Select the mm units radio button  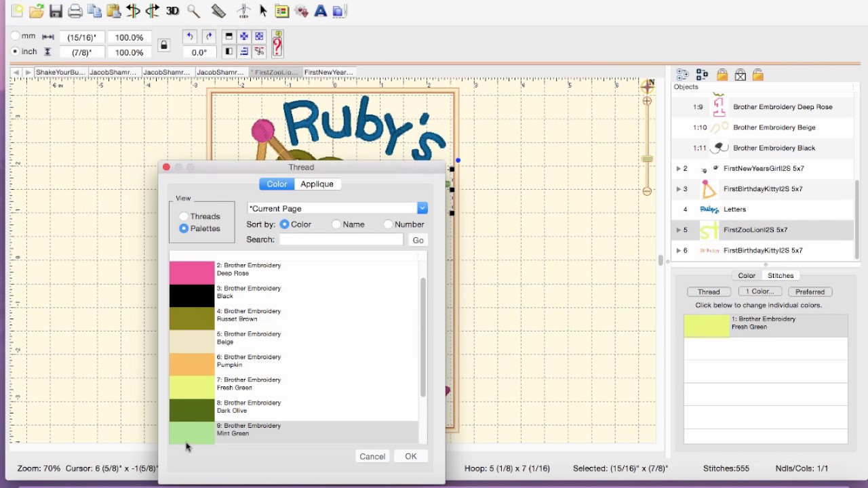tap(15, 36)
